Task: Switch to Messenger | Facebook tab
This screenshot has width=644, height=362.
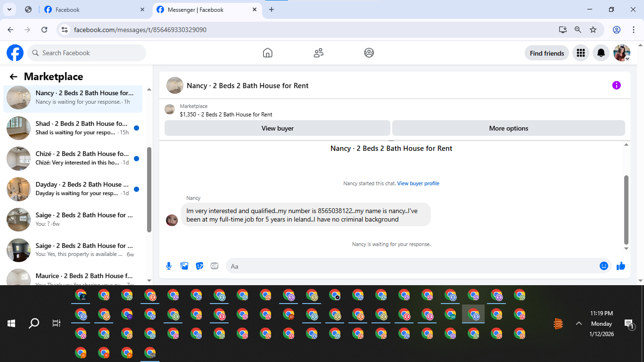Action: [x=207, y=9]
